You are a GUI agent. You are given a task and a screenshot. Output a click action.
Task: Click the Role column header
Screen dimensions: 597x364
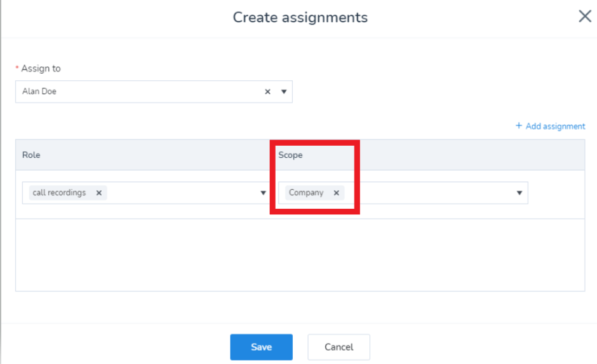click(31, 155)
